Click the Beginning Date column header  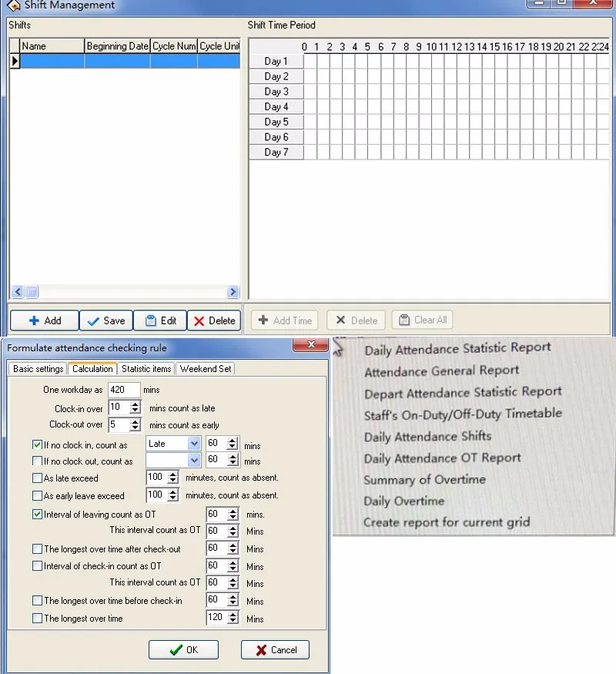[117, 46]
